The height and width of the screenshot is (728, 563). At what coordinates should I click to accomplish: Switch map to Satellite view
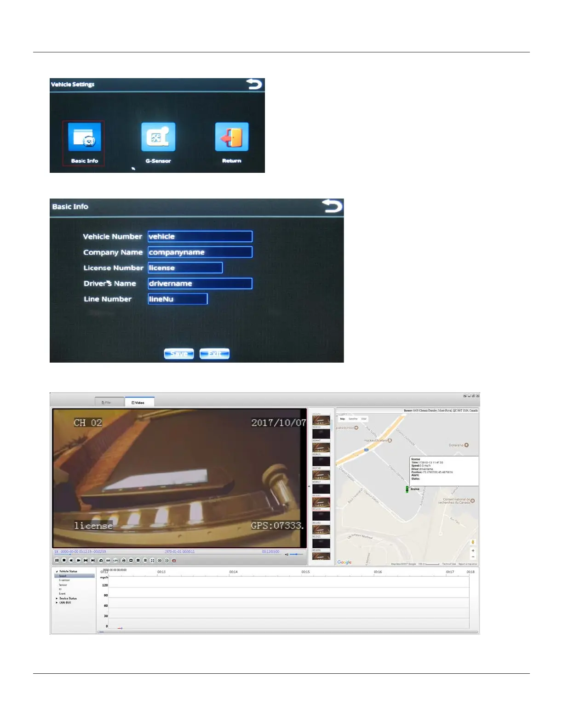(353, 419)
